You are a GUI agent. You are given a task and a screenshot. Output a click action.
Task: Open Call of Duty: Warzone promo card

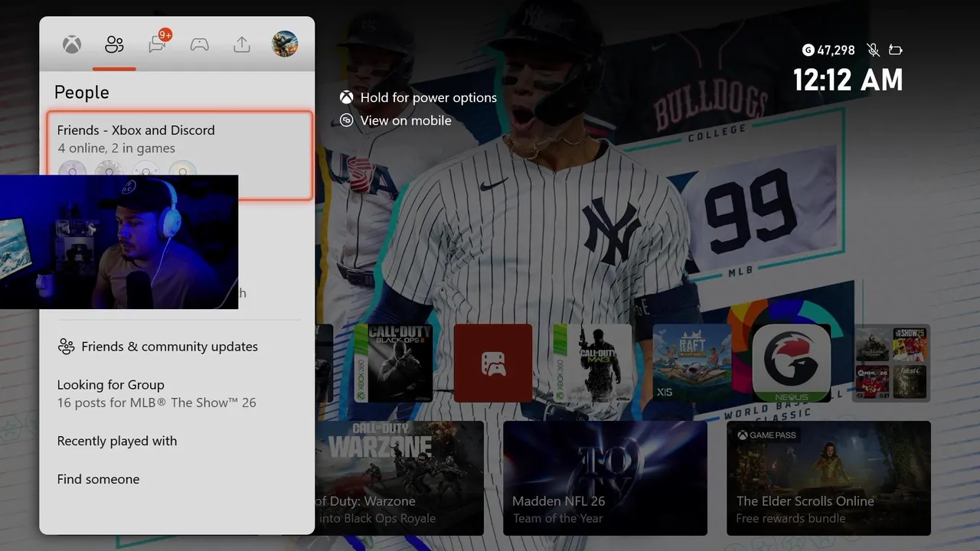(399, 478)
